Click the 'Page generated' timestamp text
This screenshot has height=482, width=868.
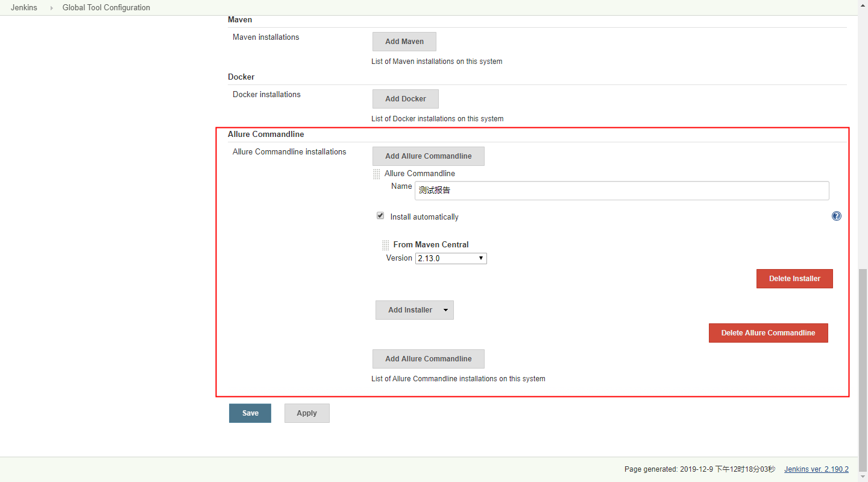[x=700, y=469]
